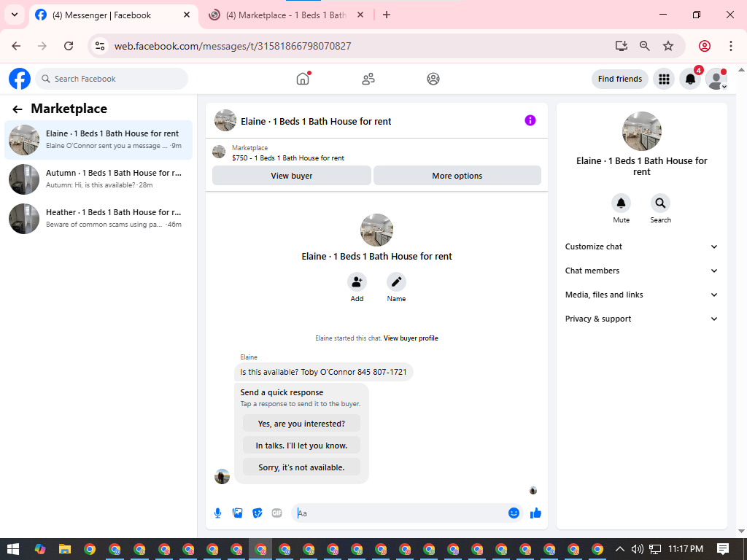Send quick reply Sorry, it's not available.

coord(301,467)
